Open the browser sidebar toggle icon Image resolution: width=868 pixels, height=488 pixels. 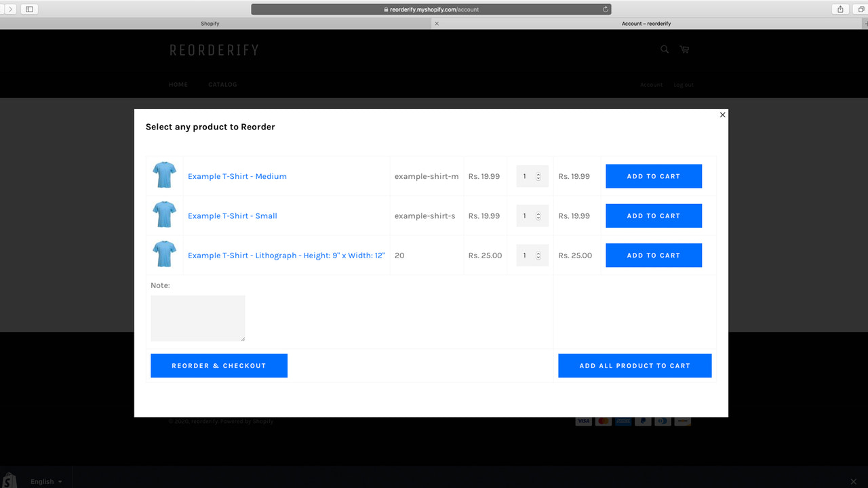[28, 9]
